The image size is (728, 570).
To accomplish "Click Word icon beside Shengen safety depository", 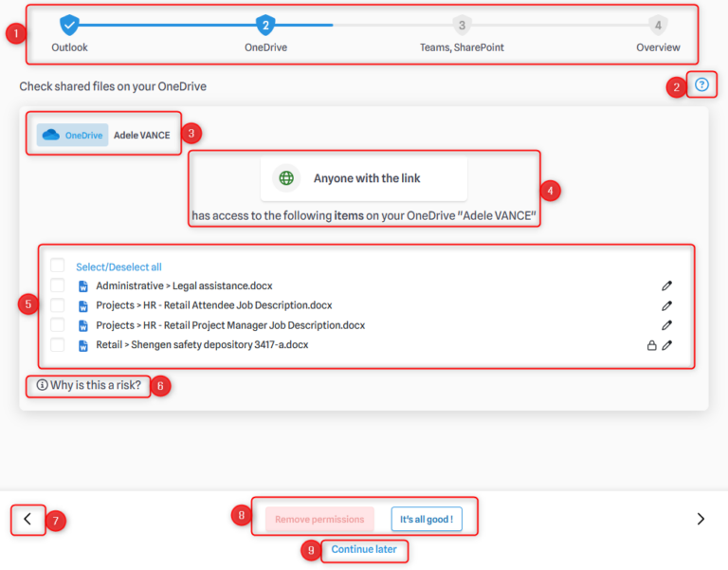I will (83, 345).
